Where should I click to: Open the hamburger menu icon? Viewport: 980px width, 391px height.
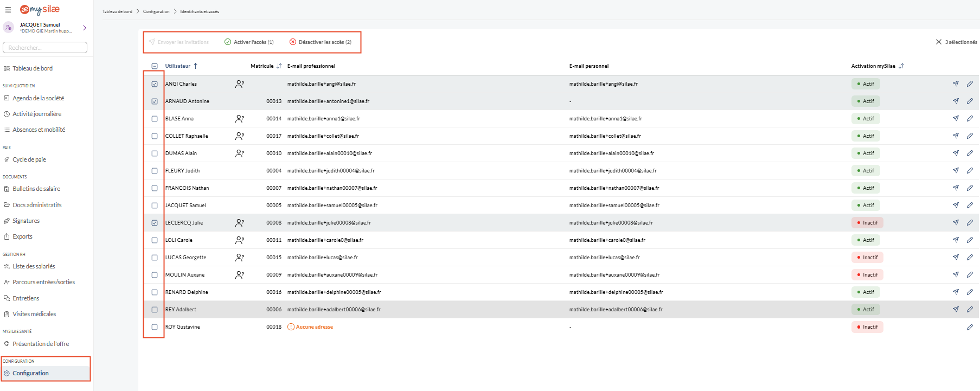pyautogui.click(x=8, y=10)
